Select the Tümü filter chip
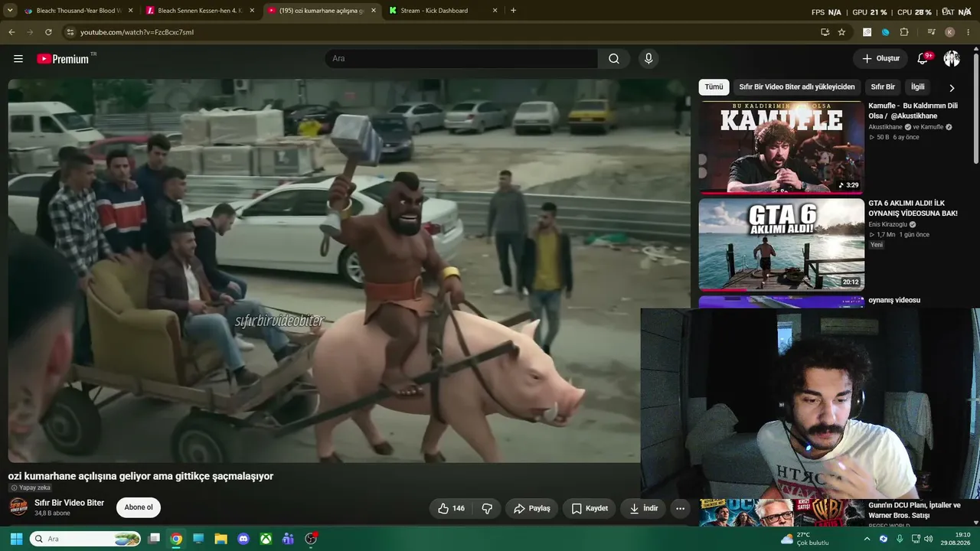 714,87
